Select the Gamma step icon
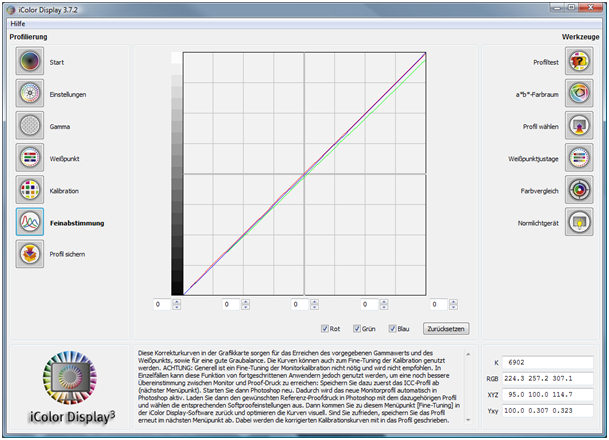 pos(31,126)
